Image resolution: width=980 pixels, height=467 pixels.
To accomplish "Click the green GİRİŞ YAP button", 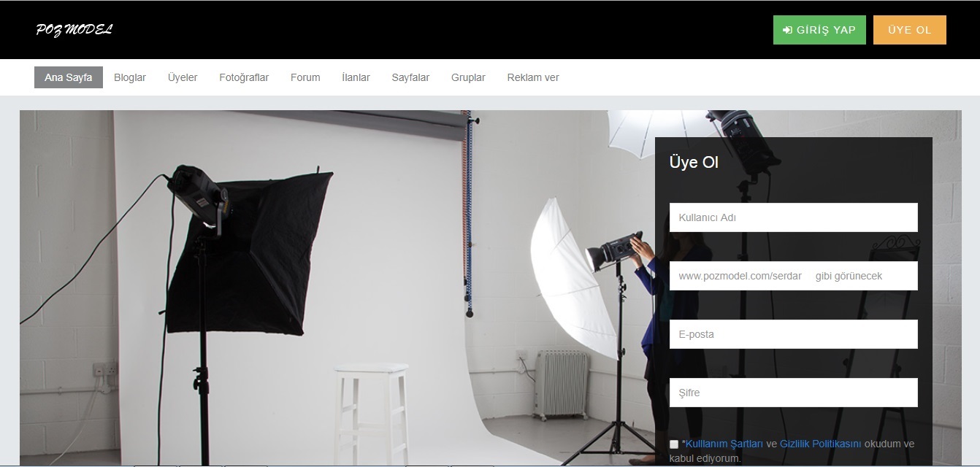I will (x=819, y=30).
